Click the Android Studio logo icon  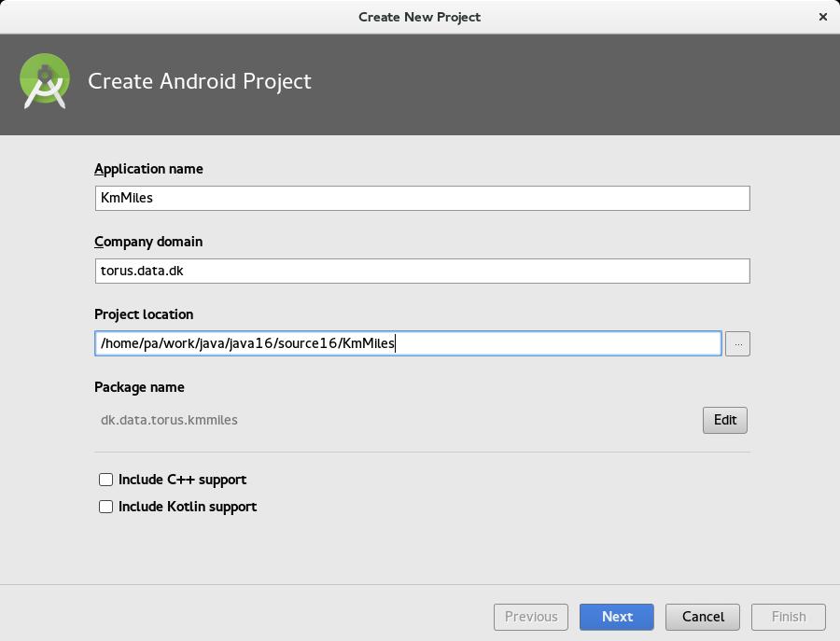pos(45,81)
